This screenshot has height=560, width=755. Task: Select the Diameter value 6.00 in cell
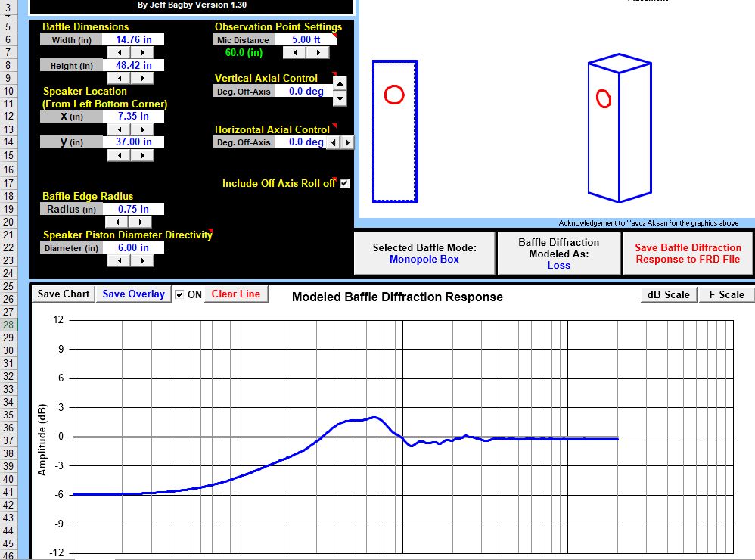[x=133, y=247]
